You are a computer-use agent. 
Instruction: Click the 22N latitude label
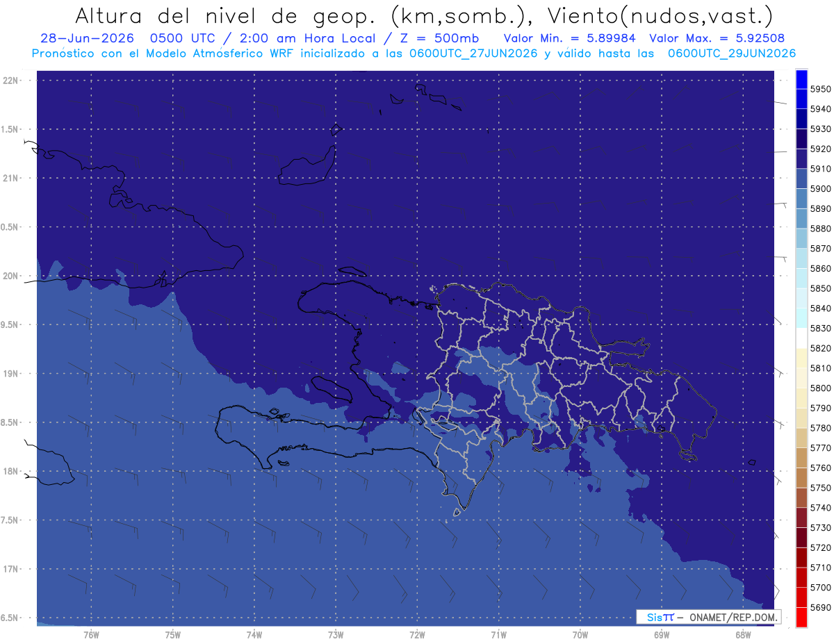click(x=10, y=80)
